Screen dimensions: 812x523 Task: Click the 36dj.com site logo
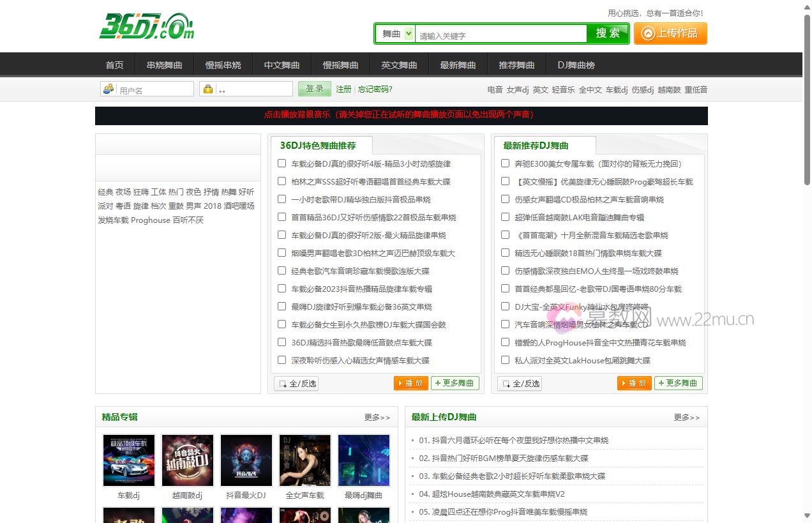click(146, 26)
